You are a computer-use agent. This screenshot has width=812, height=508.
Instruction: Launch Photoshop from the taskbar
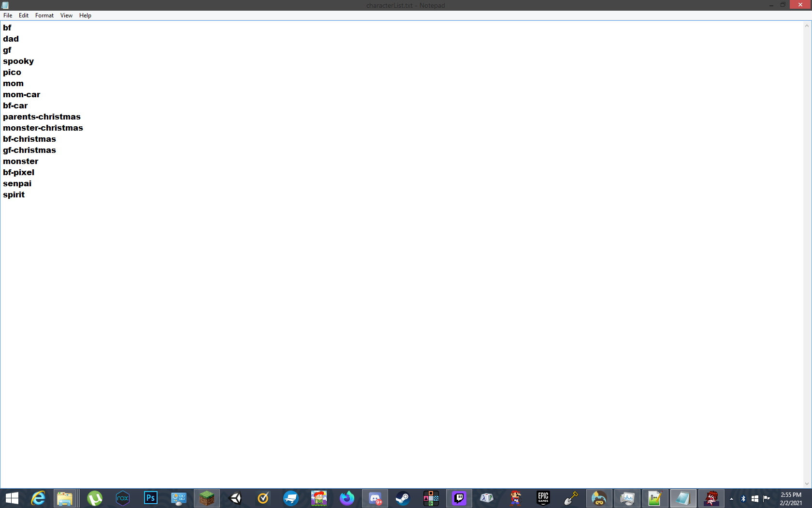[x=151, y=498]
